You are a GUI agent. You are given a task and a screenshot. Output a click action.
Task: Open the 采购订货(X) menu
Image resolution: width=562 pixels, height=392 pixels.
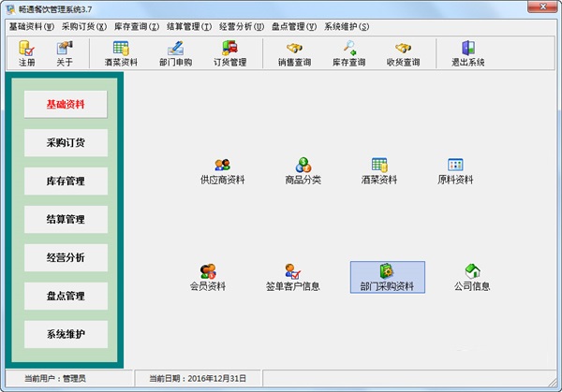[x=84, y=26]
